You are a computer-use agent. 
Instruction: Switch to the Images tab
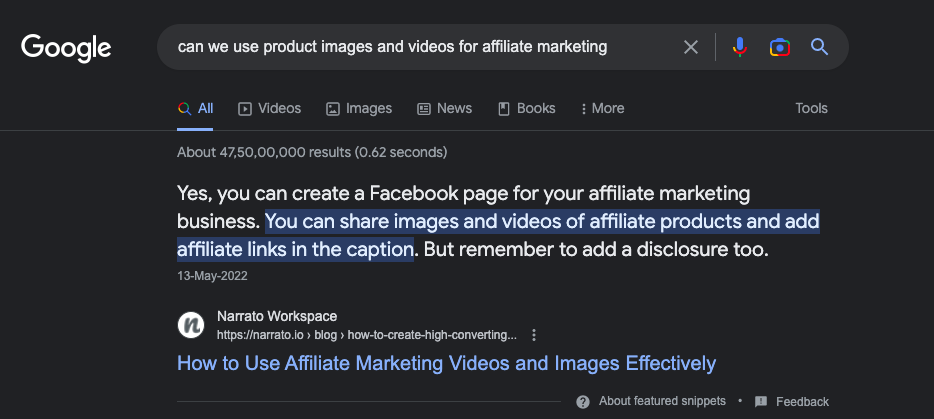(x=359, y=108)
